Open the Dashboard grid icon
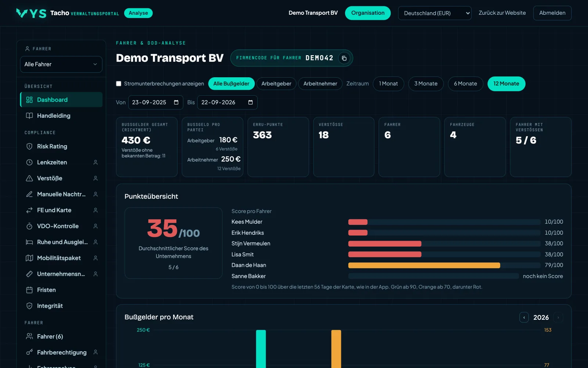The width and height of the screenshot is (588, 368). (29, 100)
